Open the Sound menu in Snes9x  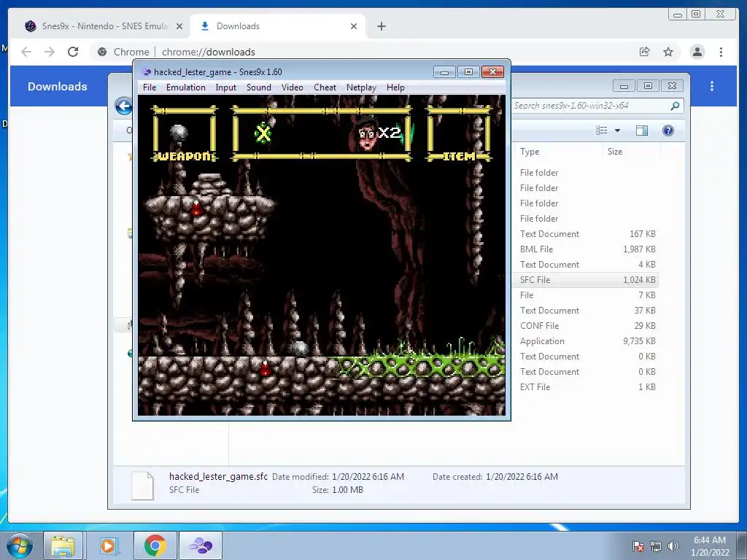pos(259,87)
